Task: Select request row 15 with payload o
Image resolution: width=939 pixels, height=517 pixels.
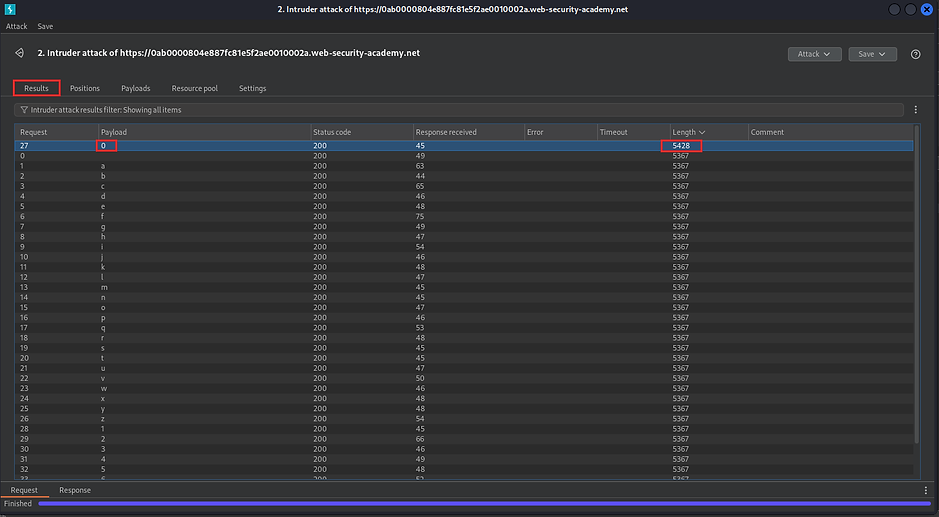Action: [464, 307]
